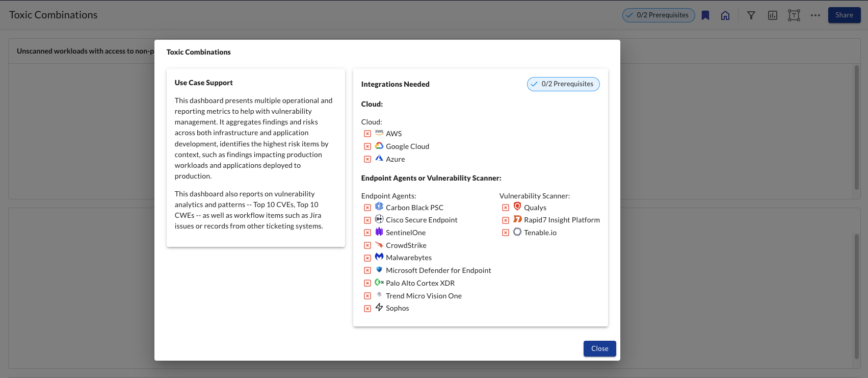The image size is (868, 378).
Task: Click the Google Cloud logo icon
Action: (379, 146)
